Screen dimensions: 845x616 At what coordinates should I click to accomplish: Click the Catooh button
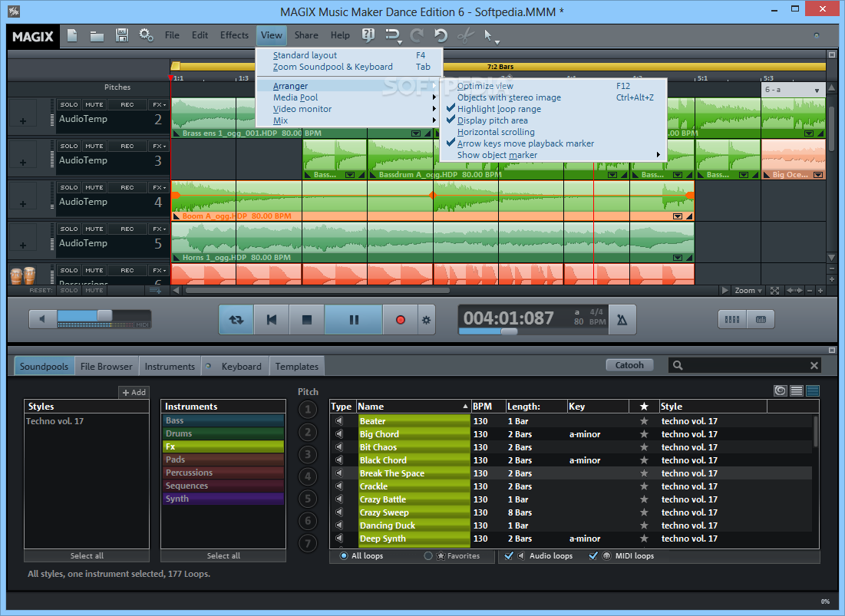[629, 365]
